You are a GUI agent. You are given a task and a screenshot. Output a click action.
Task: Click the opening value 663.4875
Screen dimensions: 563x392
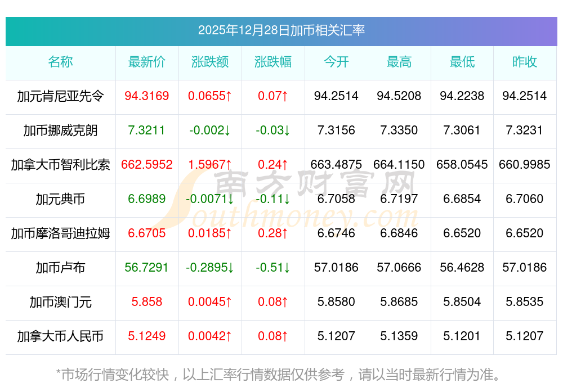(336, 165)
